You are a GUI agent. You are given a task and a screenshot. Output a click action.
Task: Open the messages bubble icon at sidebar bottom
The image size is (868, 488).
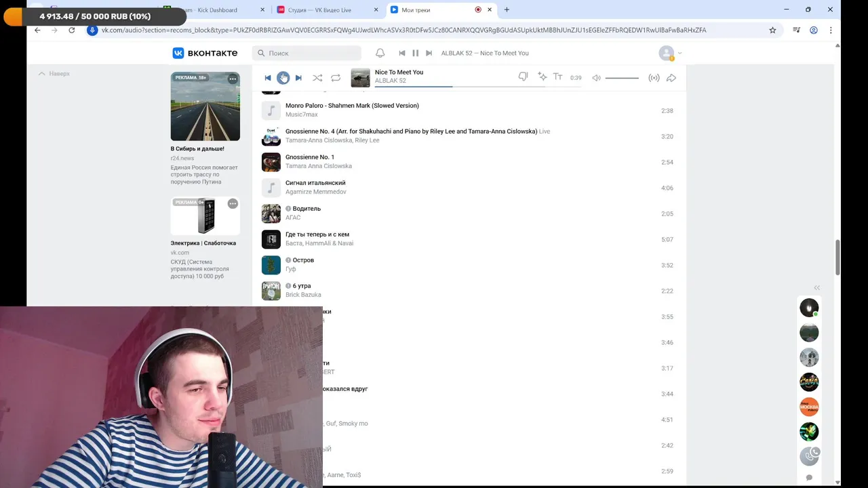pos(809,478)
